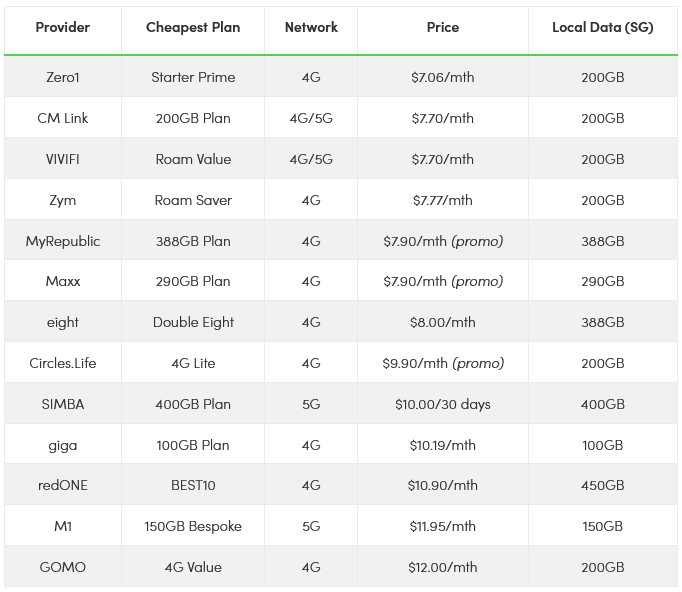Image resolution: width=682 pixels, height=592 pixels.
Task: Select the redONE BEST10 plan
Action: pyautogui.click(x=193, y=485)
